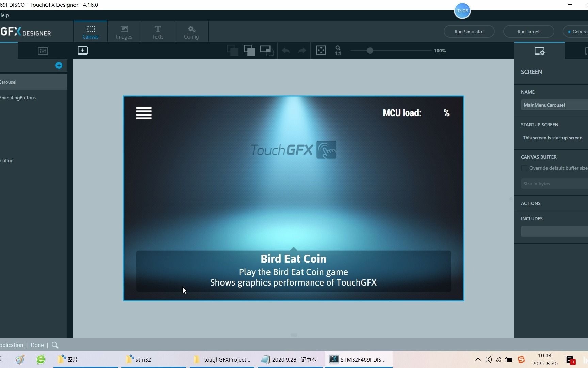
Task: Minimize the TouchGFX Designer window
Action: tap(570, 5)
